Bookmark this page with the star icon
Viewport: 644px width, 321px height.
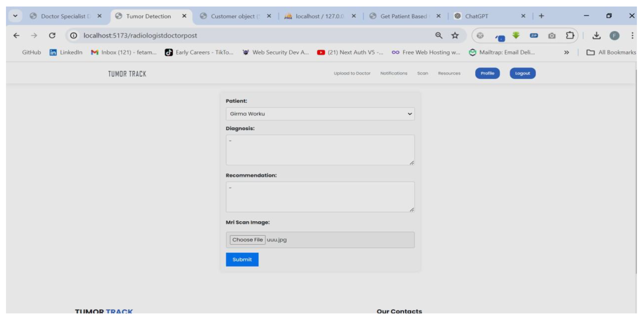(455, 35)
